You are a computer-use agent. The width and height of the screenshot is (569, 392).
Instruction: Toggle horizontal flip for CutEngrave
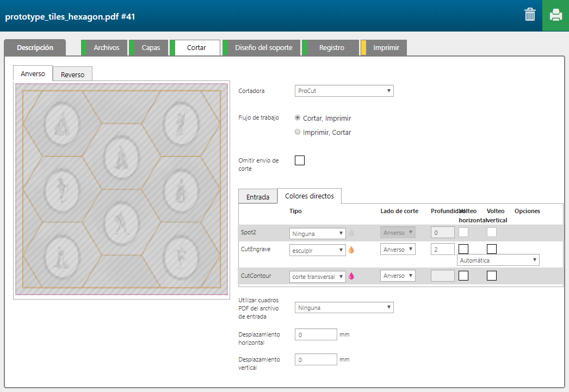(x=463, y=249)
